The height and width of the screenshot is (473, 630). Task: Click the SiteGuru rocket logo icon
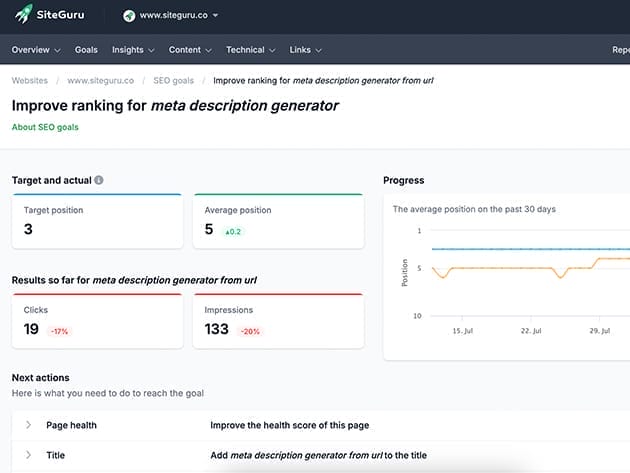22,16
